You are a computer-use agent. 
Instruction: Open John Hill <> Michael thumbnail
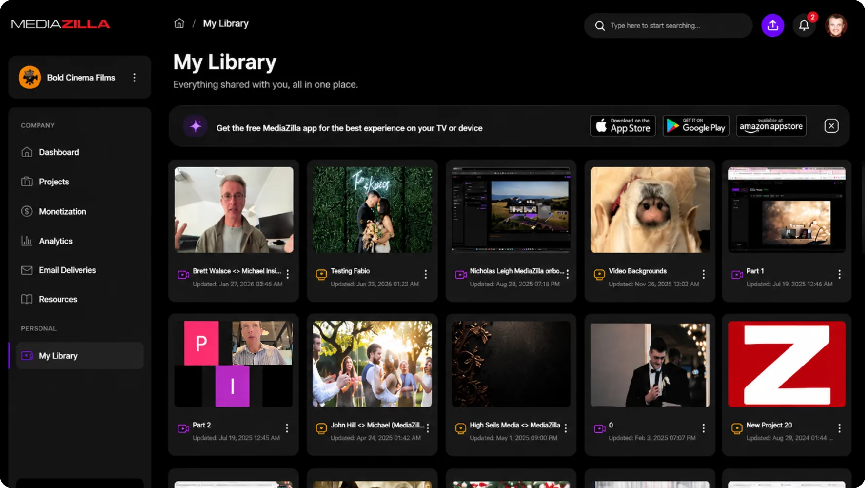[372, 364]
